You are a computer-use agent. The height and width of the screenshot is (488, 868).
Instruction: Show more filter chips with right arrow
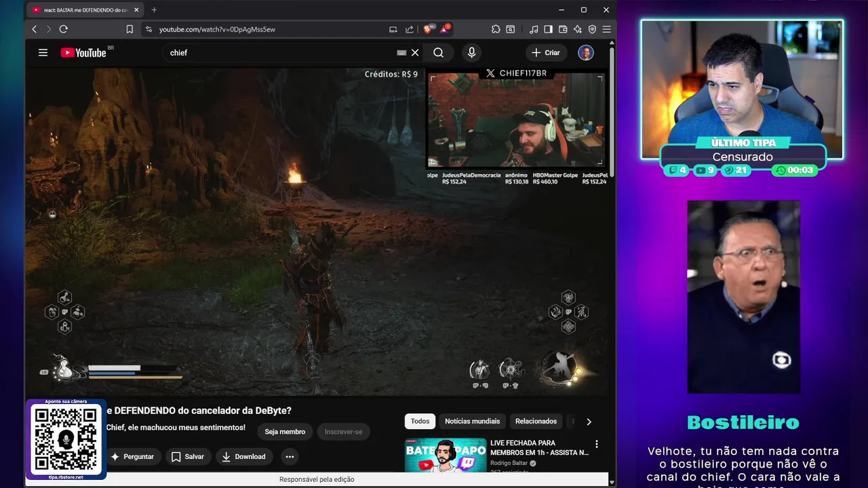click(589, 422)
